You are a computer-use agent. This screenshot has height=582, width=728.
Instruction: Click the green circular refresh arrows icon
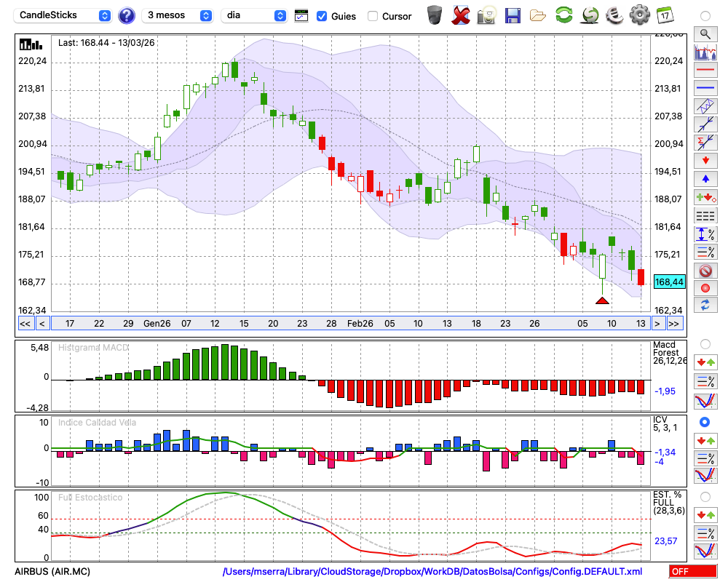click(x=563, y=15)
